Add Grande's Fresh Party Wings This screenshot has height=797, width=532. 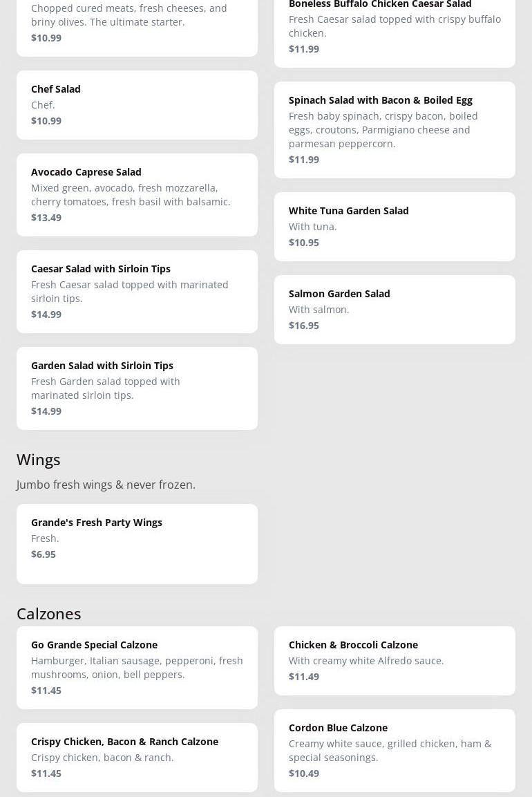click(137, 544)
